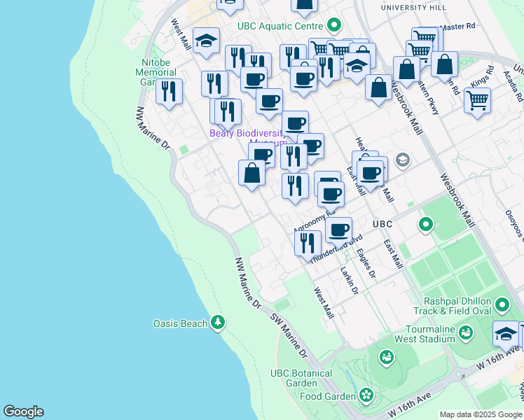Click the Acadia Rd road label
The image size is (524, 420).
point(513,87)
